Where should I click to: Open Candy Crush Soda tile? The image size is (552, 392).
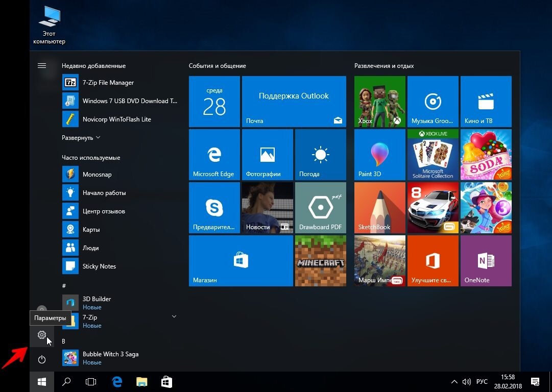coord(486,155)
